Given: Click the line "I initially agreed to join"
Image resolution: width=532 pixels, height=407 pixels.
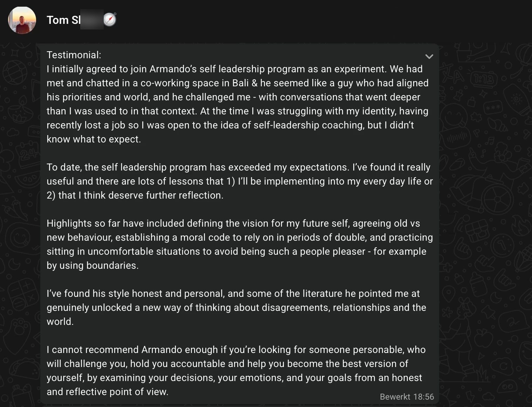Looking at the screenshot, I should point(234,69).
